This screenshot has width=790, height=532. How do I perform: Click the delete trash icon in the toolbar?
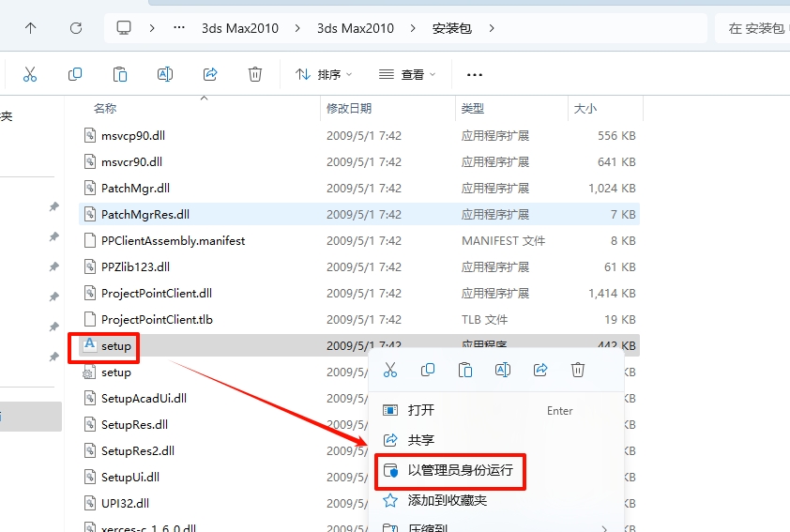(255, 74)
